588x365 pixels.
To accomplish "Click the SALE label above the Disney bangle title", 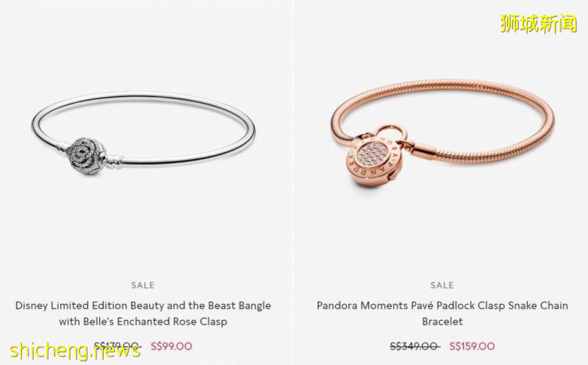I will pyautogui.click(x=143, y=285).
